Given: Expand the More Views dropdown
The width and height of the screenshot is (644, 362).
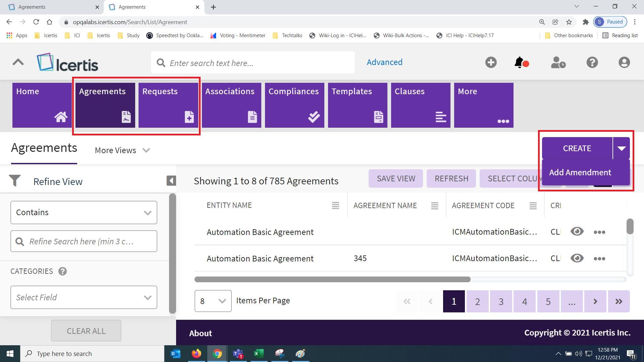Looking at the screenshot, I should tap(122, 150).
